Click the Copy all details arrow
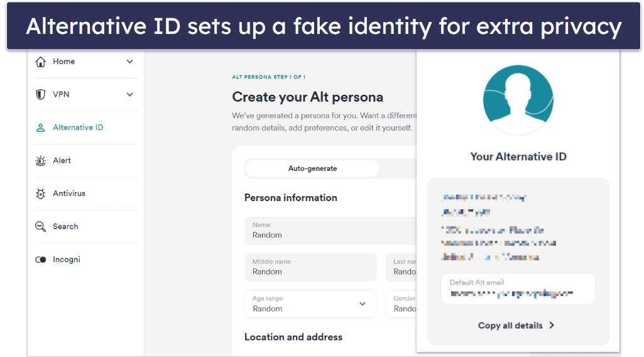This screenshot has height=357, width=644. [552, 326]
